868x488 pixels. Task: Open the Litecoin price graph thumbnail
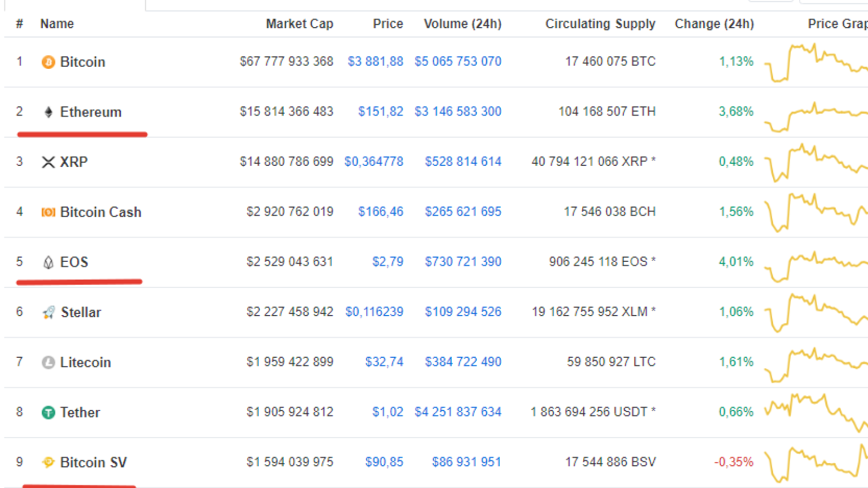pyautogui.click(x=816, y=365)
